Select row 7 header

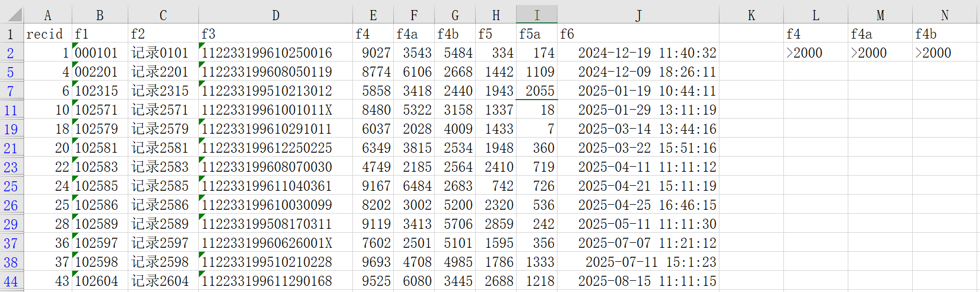pyautogui.click(x=11, y=91)
